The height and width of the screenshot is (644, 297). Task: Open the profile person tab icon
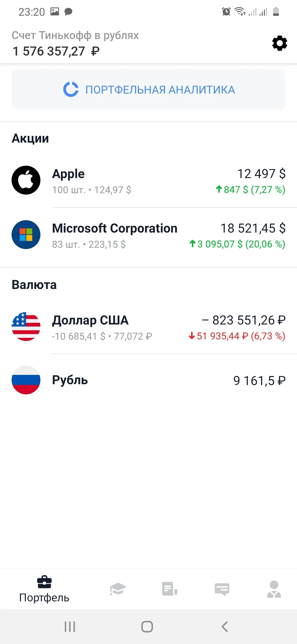(274, 589)
